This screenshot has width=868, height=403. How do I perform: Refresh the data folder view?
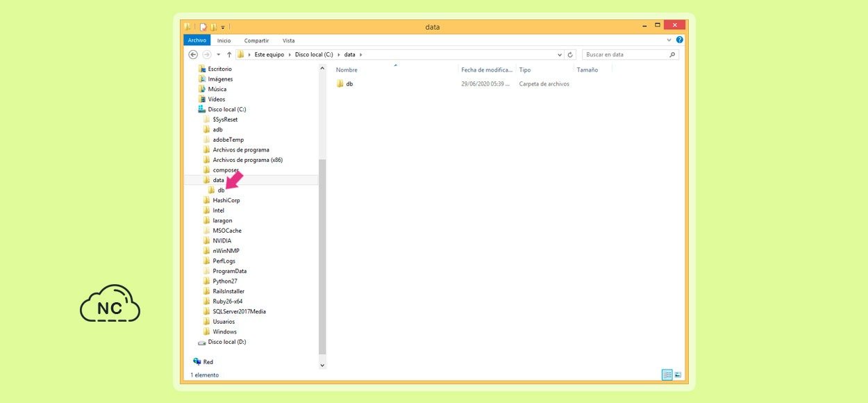coord(571,54)
